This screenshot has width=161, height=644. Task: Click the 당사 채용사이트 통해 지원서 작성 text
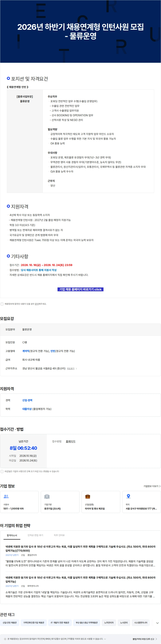[x=39, y=270]
